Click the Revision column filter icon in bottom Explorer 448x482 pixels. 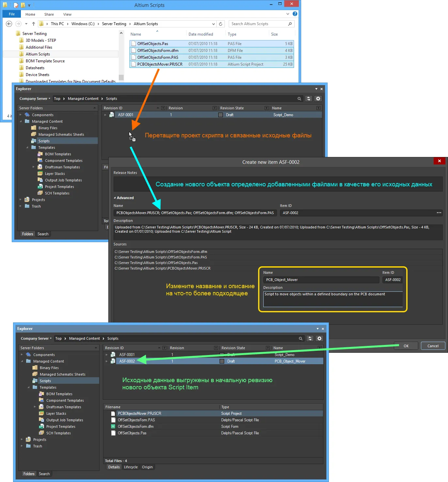(x=216, y=348)
